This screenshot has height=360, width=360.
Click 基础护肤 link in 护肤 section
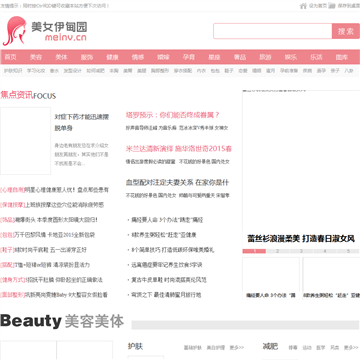pos(193,348)
